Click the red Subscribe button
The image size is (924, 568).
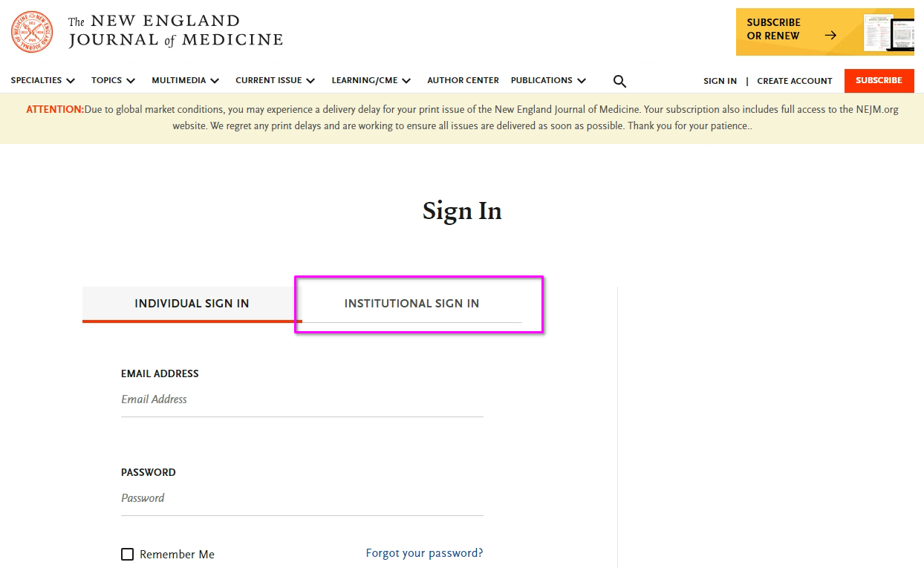pos(879,80)
